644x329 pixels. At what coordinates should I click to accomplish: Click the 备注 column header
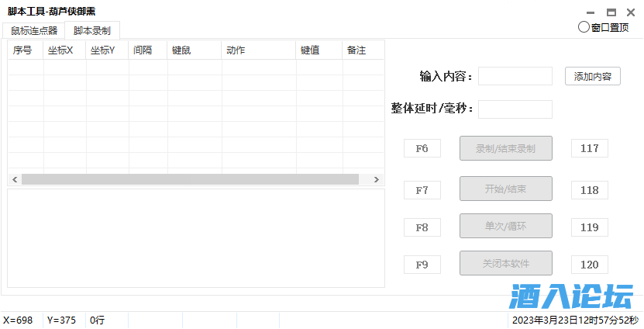point(363,50)
